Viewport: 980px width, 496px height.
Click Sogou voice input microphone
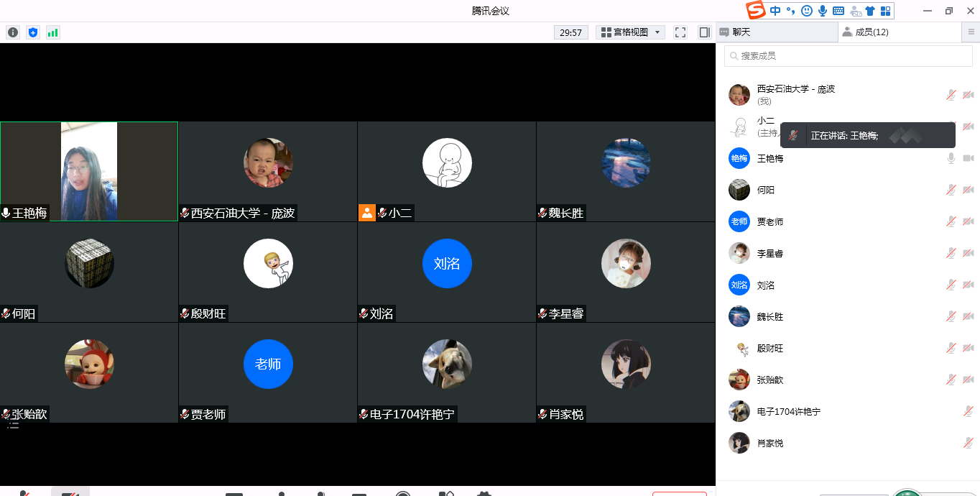click(x=823, y=11)
